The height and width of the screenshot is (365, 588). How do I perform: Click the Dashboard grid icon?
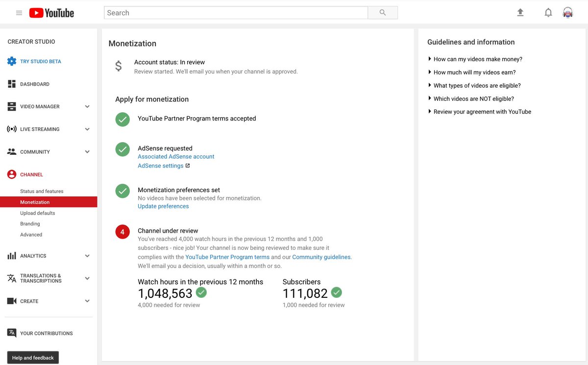coord(12,84)
